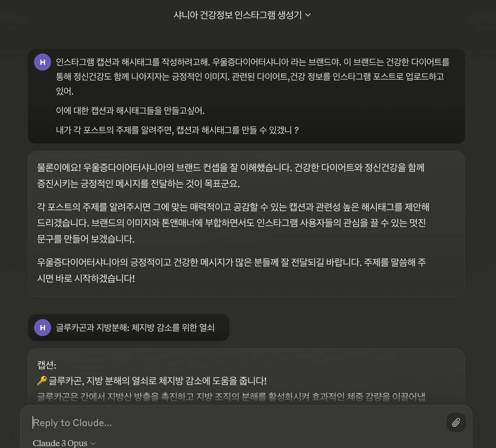
Task: Click the paragraph starting 각 포스트의 주제를 알려주시면
Action: 233,223
